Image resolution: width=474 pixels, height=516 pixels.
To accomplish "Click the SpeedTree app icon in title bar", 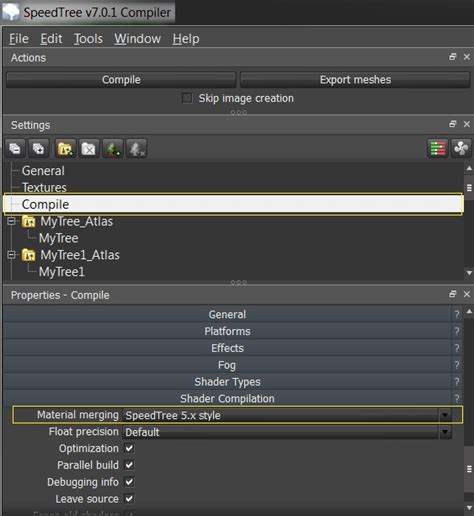I will coord(11,12).
